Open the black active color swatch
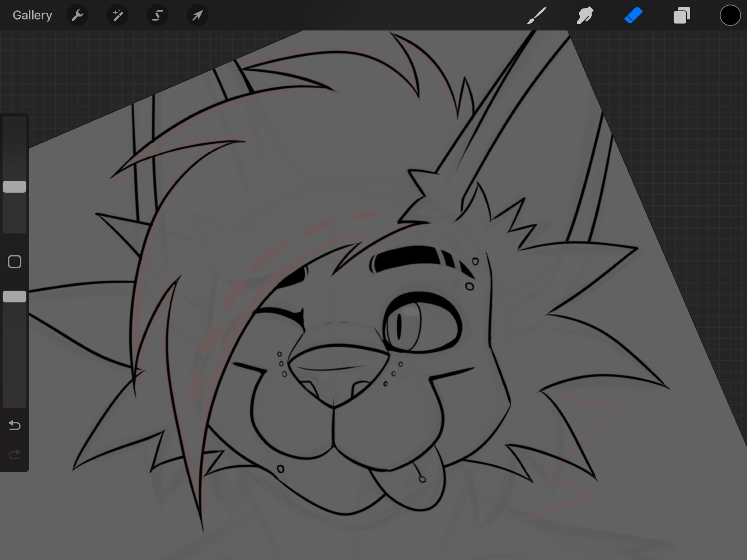Viewport: 747px width, 560px height. click(730, 16)
